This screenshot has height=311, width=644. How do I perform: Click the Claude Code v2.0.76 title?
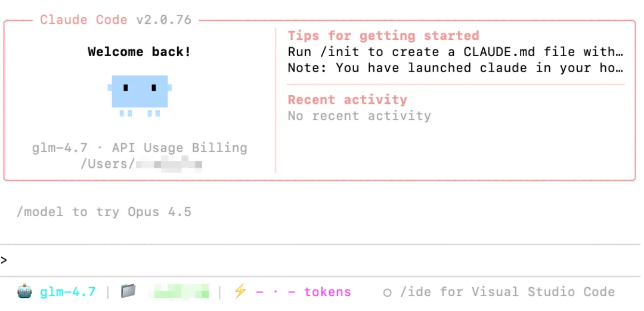pos(116,20)
